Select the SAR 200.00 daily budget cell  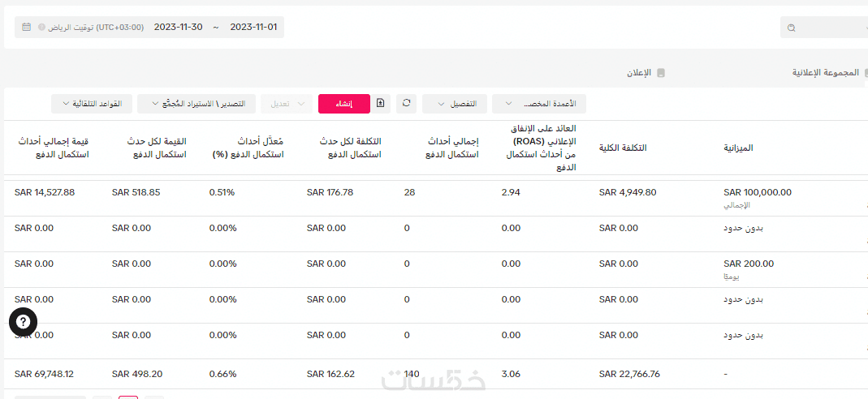click(748, 264)
